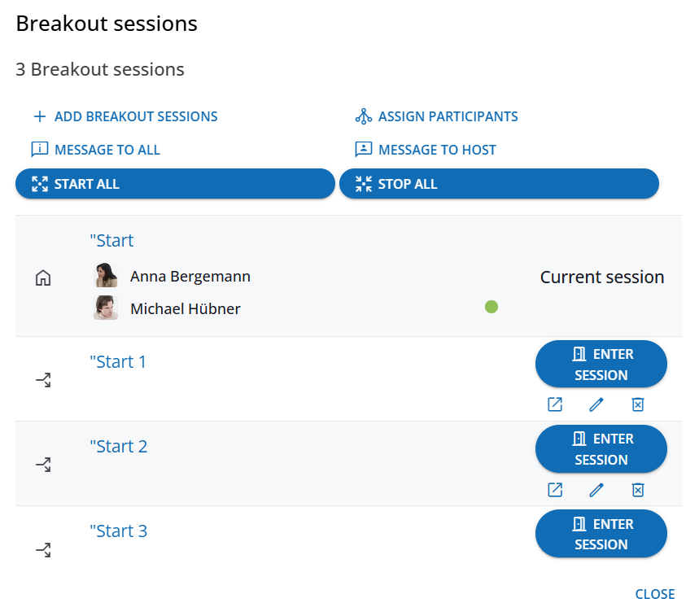Image resolution: width=699 pixels, height=616 pixels.
Task: Click Michael Hübner's green status dot
Action: pos(491,307)
